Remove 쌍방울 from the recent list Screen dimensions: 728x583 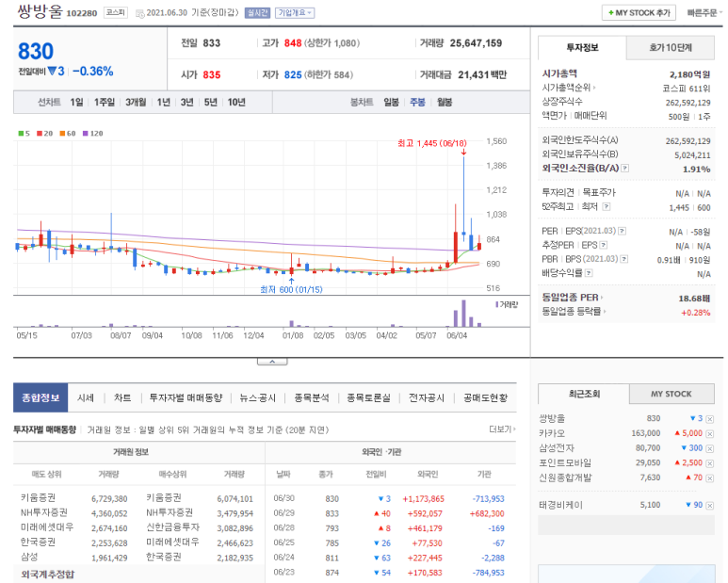coord(710,418)
